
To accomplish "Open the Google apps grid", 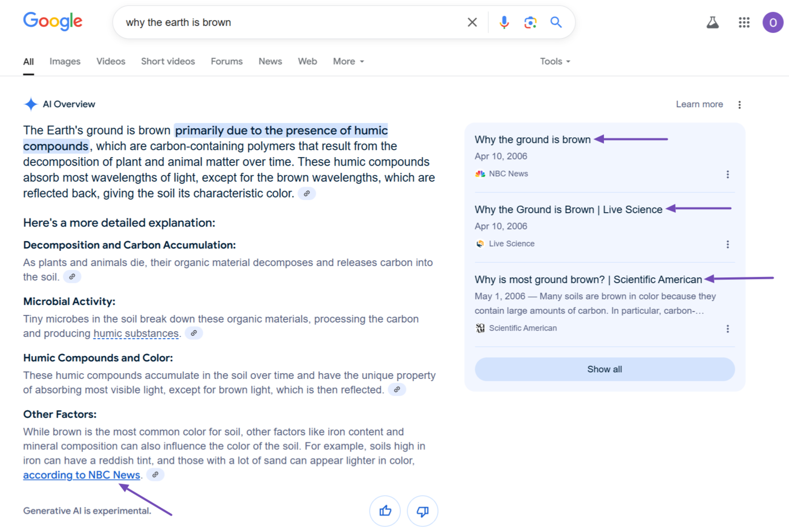I will 744,22.
